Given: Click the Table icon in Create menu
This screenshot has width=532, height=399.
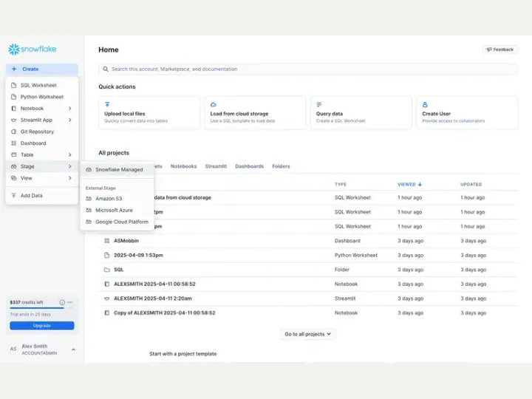Looking at the screenshot, I should (x=13, y=154).
